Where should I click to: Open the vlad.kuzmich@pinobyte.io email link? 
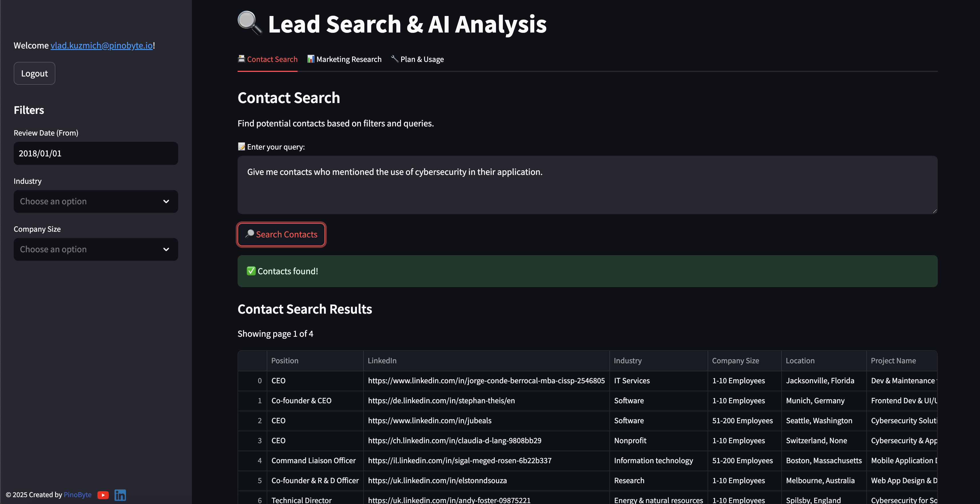[102, 46]
